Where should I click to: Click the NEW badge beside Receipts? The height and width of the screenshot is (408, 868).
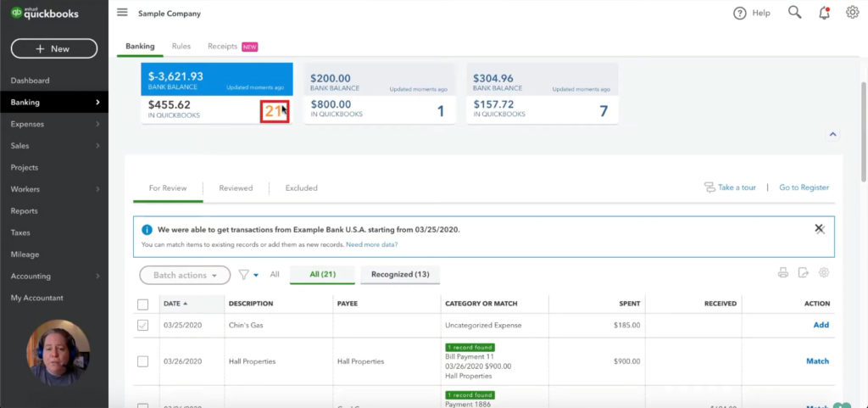click(250, 47)
